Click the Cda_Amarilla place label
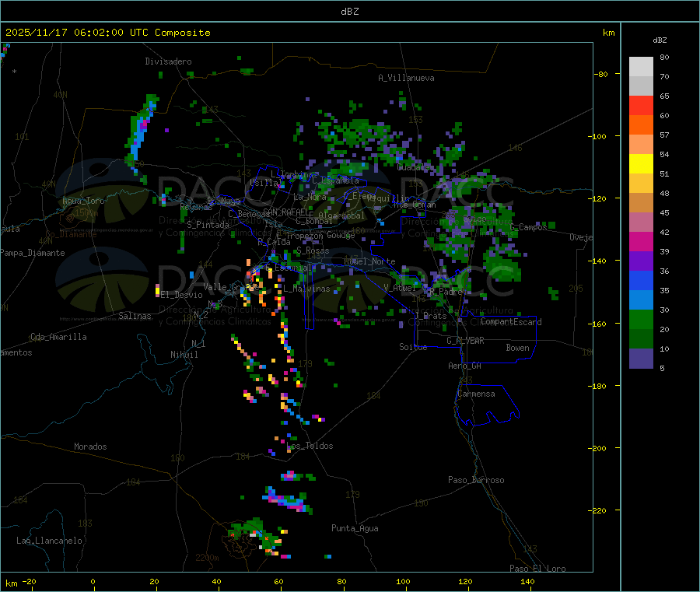The image size is (700, 592). coord(58,337)
